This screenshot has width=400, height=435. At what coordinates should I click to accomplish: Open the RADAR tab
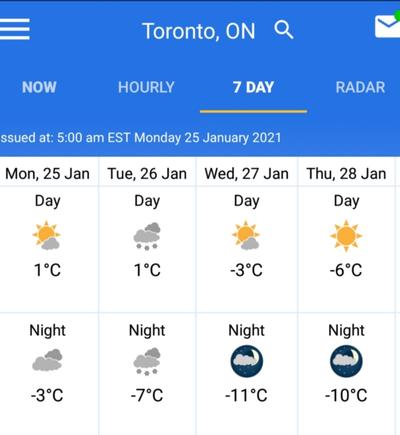pyautogui.click(x=360, y=87)
